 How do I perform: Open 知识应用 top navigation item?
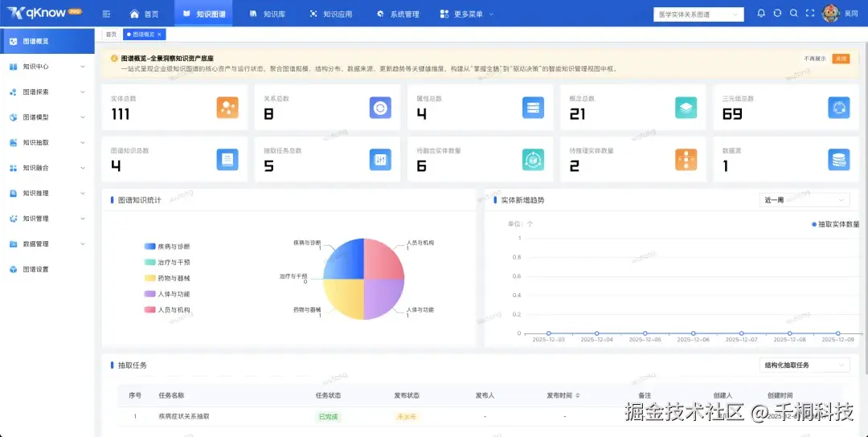pyautogui.click(x=330, y=14)
